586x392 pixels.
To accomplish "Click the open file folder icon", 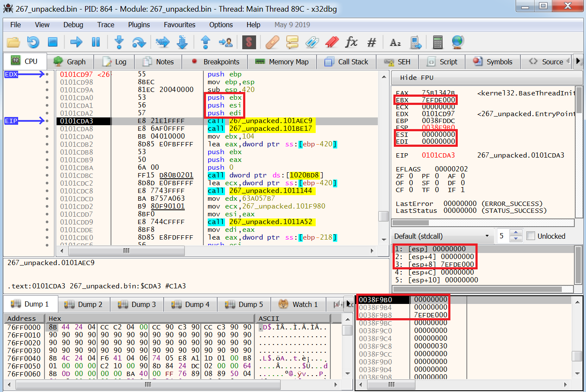I will [13, 42].
